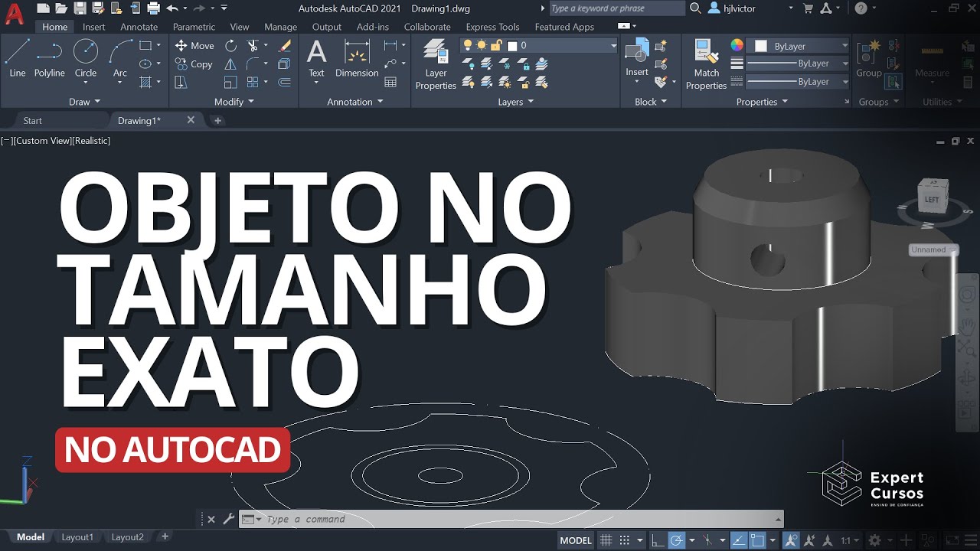Expand the Block panel
This screenshot has height=551, width=980.
coord(651,102)
